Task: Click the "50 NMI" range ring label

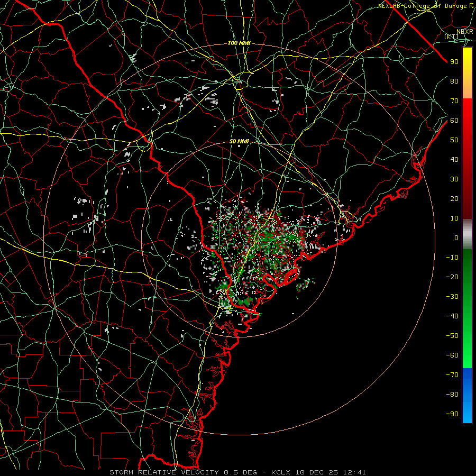Action: point(239,141)
